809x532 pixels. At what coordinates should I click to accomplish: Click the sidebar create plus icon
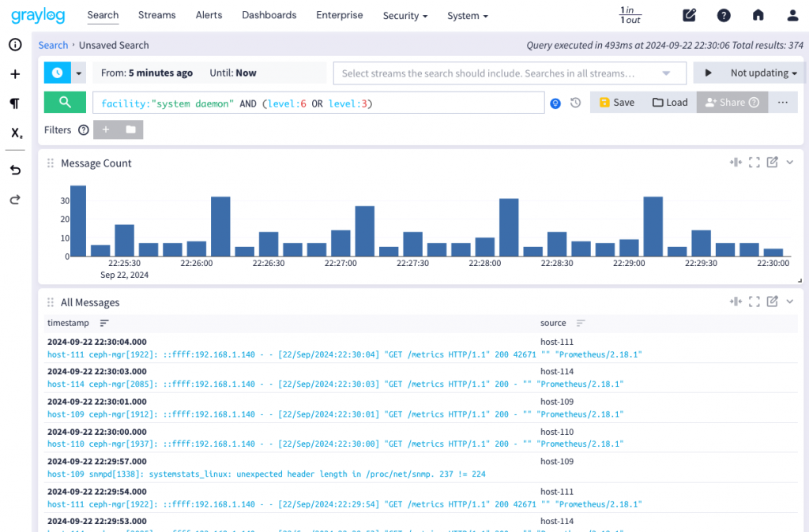click(x=16, y=74)
